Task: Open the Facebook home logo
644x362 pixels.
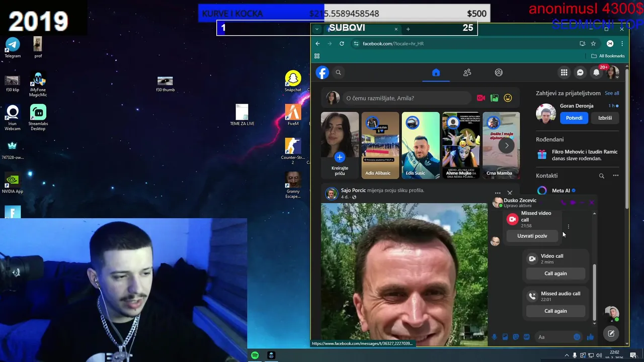Action: (x=322, y=72)
